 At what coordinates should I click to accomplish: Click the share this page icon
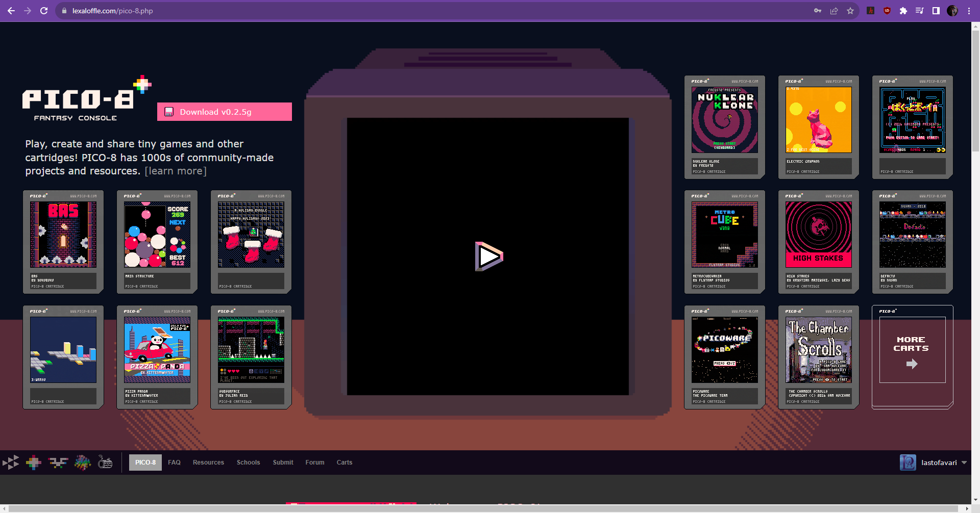[834, 11]
